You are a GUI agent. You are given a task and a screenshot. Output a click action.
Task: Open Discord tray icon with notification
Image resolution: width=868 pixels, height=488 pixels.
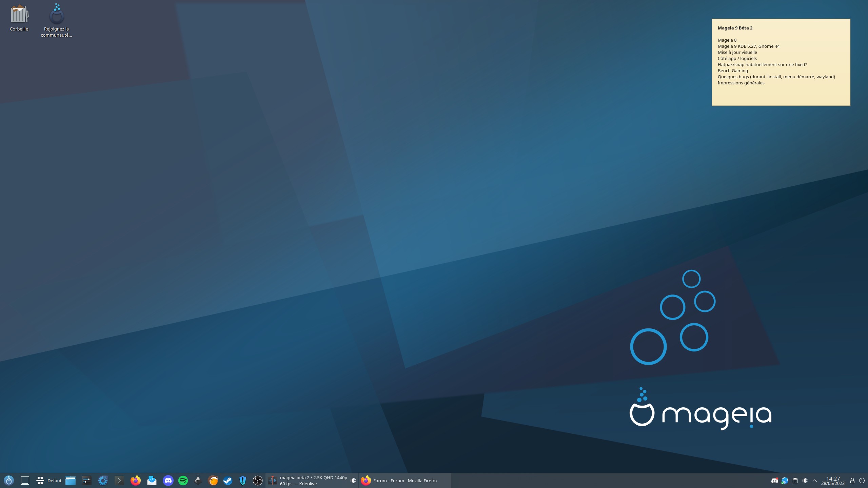click(775, 481)
